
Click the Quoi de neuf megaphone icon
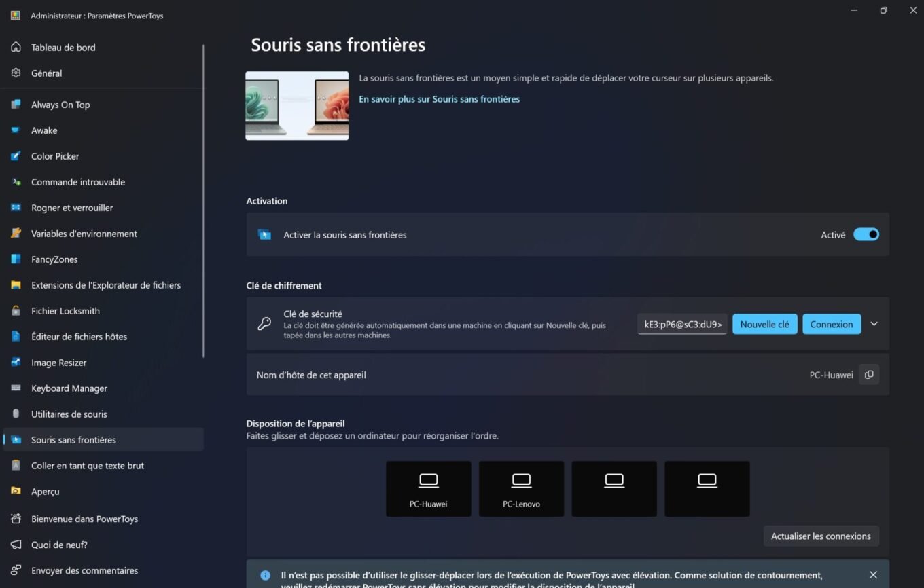pyautogui.click(x=16, y=545)
